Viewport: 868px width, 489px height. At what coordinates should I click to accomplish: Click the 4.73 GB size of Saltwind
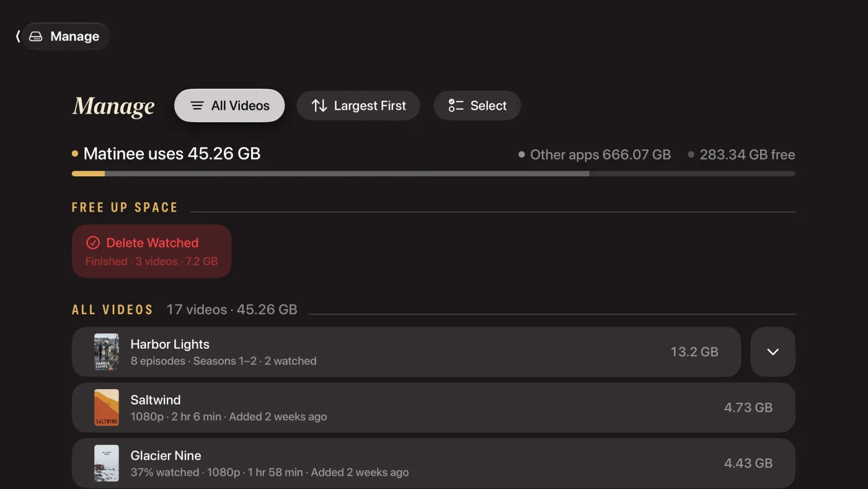point(748,408)
